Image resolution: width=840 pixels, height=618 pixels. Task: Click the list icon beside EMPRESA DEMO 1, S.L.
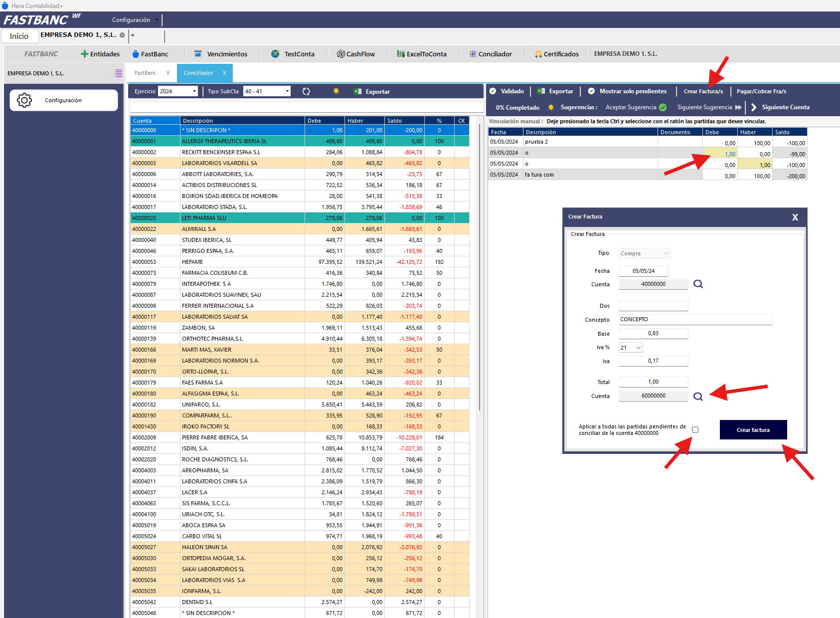(118, 73)
